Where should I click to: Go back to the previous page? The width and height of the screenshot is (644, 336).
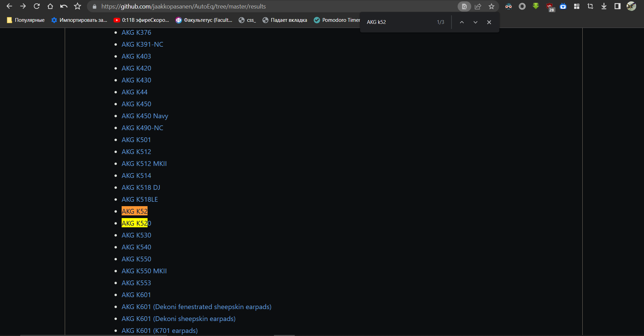click(9, 6)
